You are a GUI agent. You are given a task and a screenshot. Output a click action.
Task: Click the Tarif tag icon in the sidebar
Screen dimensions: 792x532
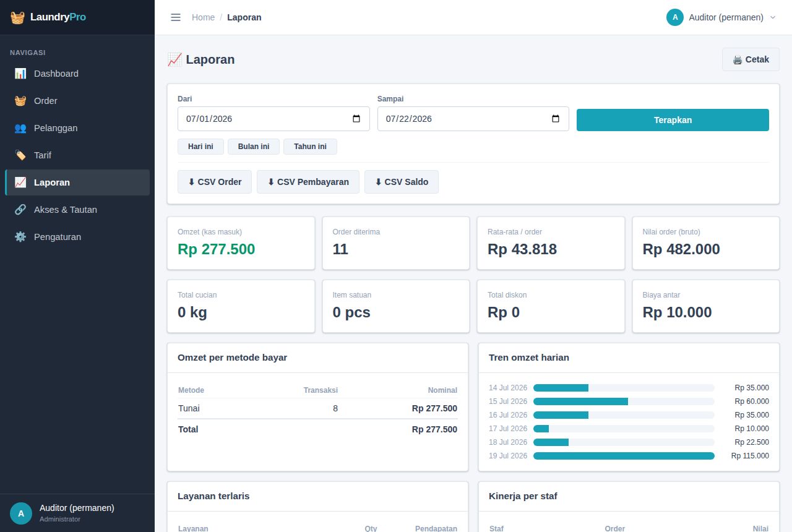(20, 155)
